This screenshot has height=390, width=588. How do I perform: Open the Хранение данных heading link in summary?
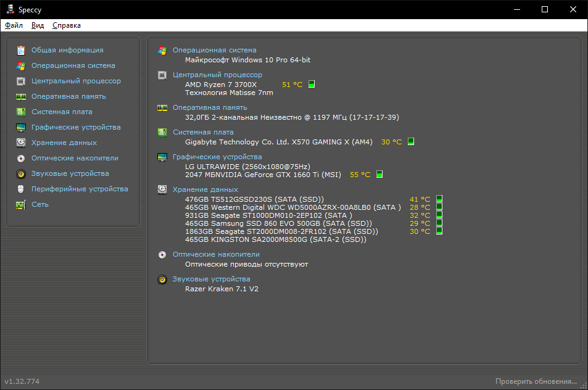point(205,189)
